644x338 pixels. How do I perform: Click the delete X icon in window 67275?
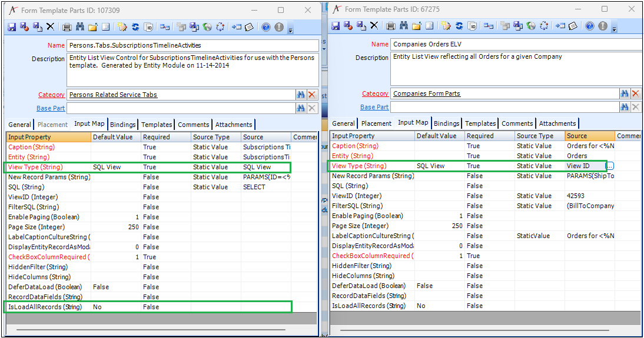click(374, 26)
